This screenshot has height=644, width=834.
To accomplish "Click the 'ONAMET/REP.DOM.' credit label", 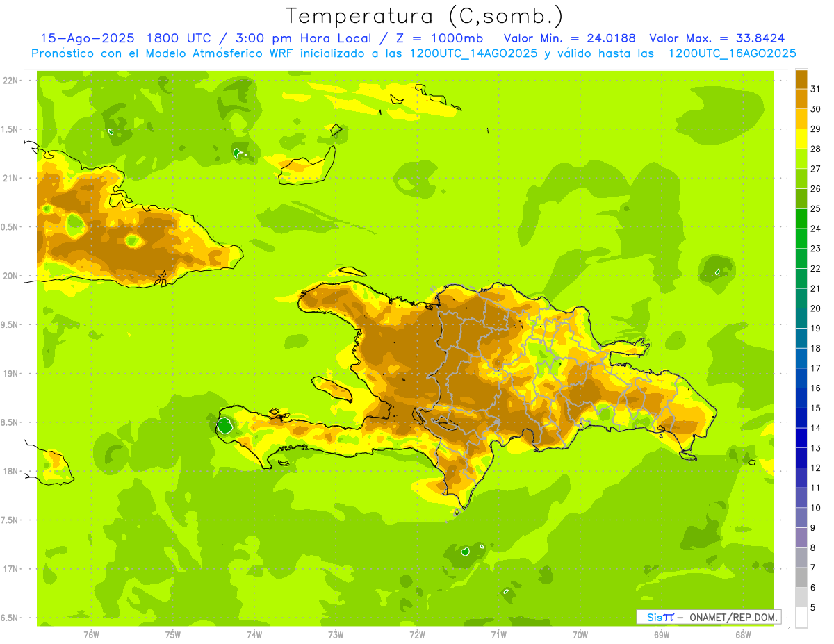I will click(x=733, y=617).
